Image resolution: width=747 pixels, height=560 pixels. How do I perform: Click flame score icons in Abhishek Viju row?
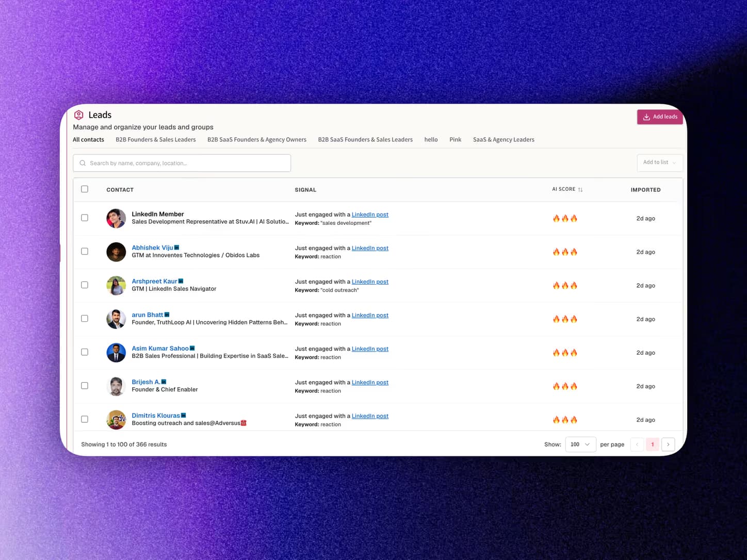pyautogui.click(x=565, y=252)
